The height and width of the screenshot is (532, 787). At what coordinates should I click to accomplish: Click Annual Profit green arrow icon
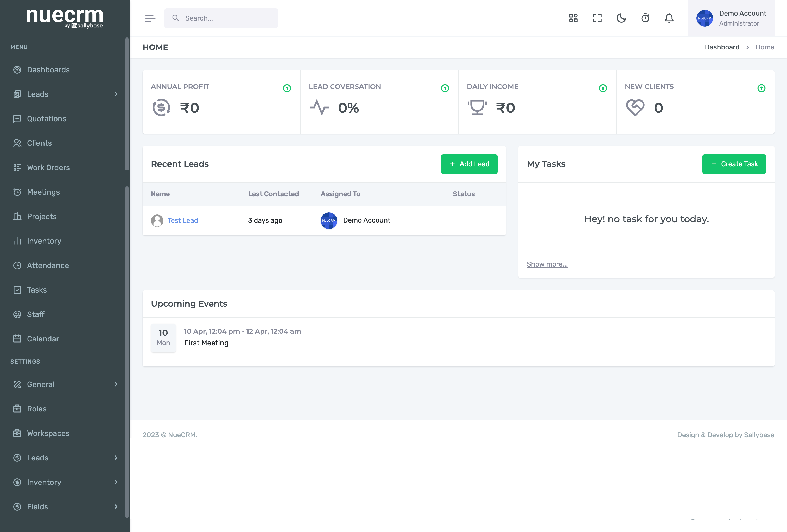pos(287,88)
